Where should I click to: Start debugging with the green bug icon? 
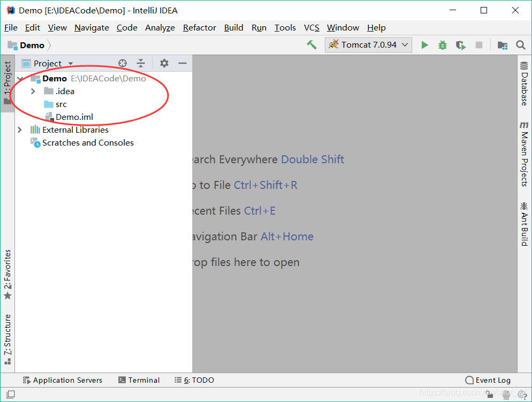[x=443, y=45]
